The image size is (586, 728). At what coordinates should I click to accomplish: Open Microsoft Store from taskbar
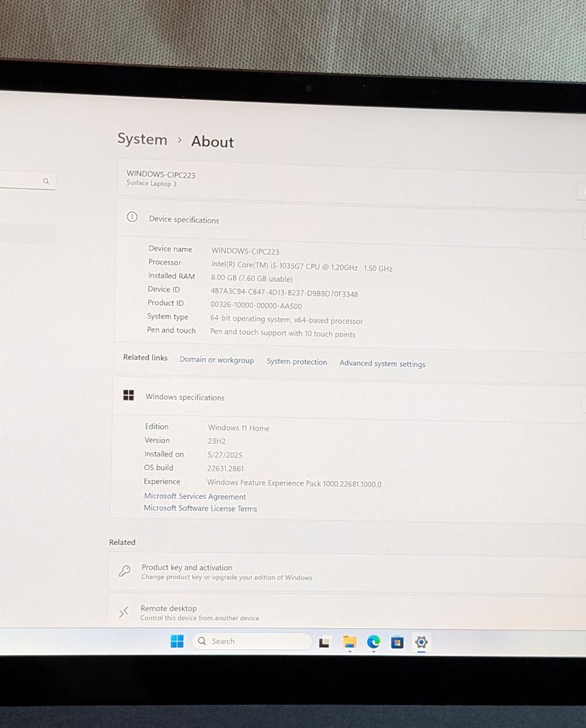[397, 642]
